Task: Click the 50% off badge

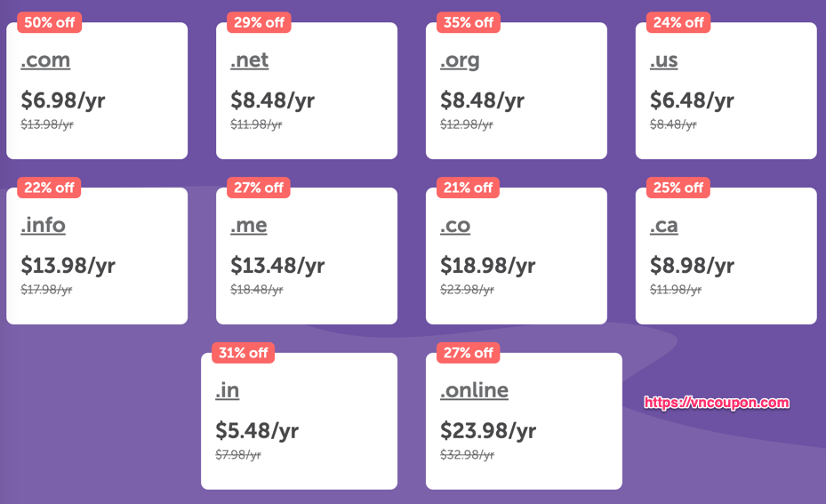Action: click(50, 22)
